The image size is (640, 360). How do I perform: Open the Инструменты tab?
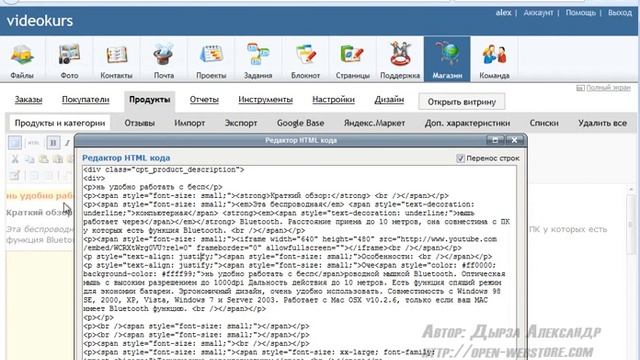[x=265, y=100]
